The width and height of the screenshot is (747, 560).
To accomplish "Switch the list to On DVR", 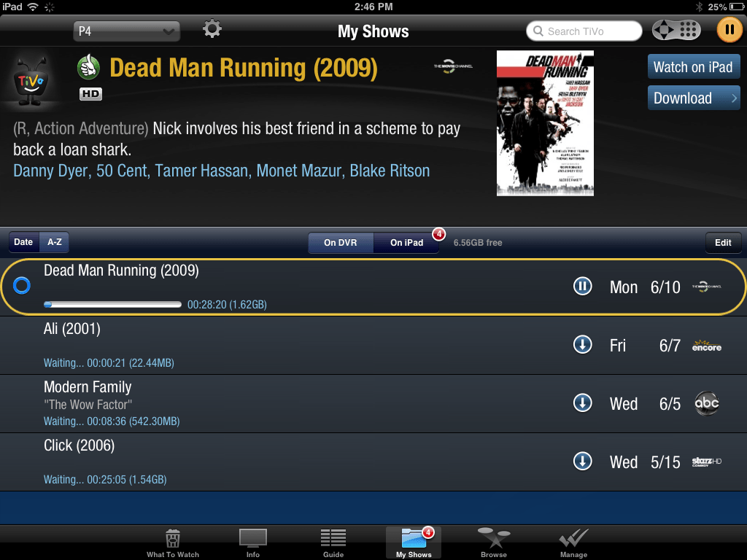I will [x=341, y=243].
